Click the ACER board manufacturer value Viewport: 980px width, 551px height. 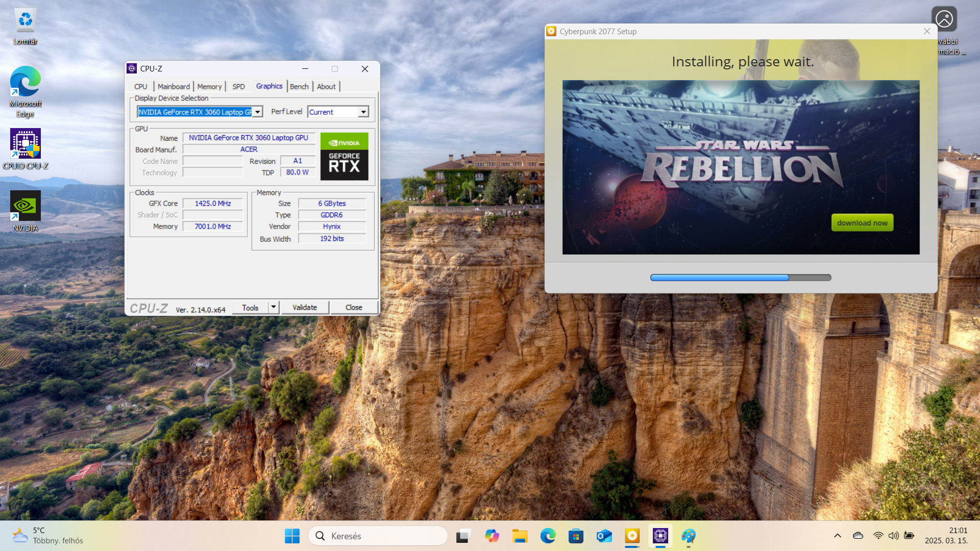click(249, 149)
